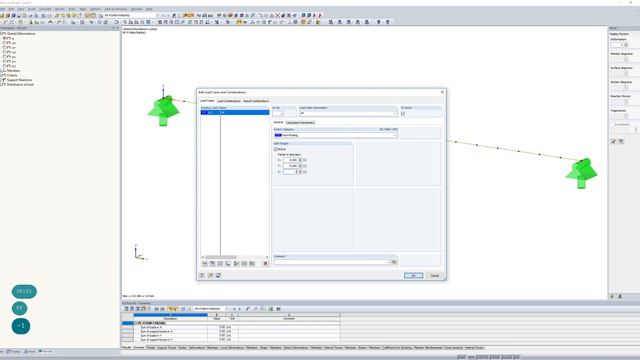Go to previous load case arrow in results toolbar
This screenshot has height=360, width=640.
click(234, 309)
